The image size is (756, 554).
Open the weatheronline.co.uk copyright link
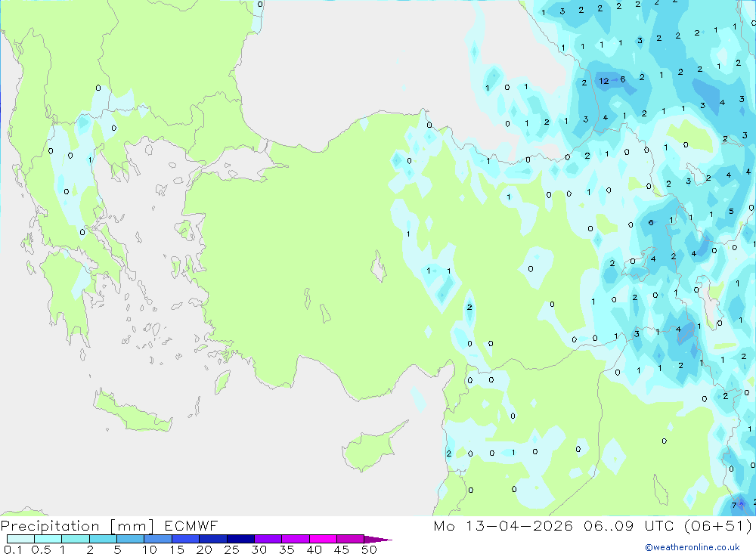[692, 546]
